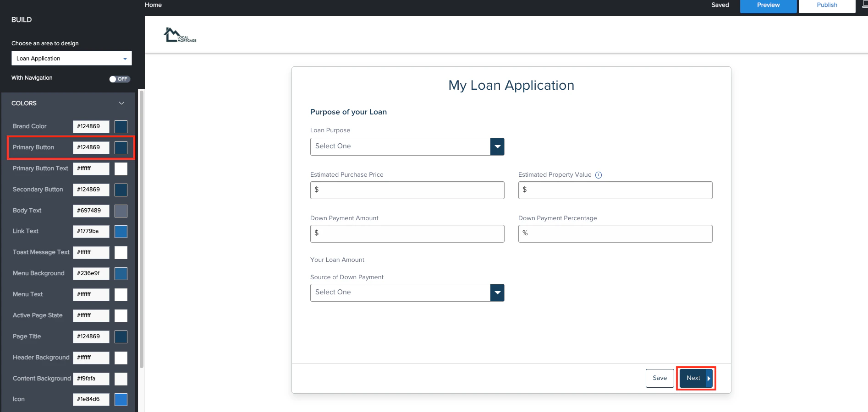
Task: Click the info icon beside Estimated Property Value
Action: pos(599,175)
